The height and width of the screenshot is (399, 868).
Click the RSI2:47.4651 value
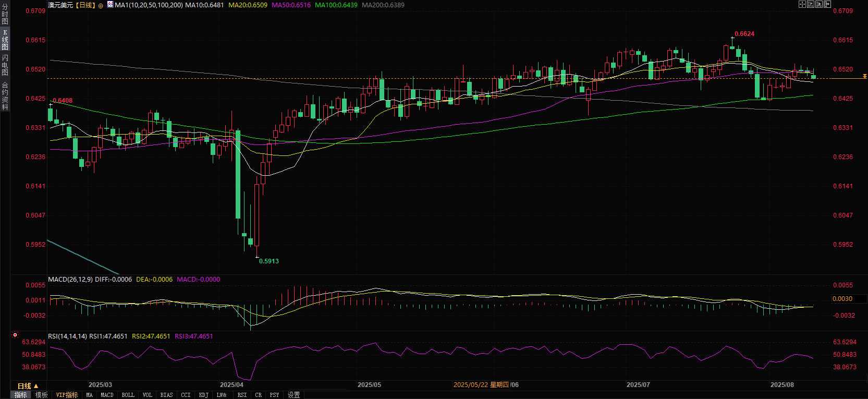pyautogui.click(x=151, y=336)
